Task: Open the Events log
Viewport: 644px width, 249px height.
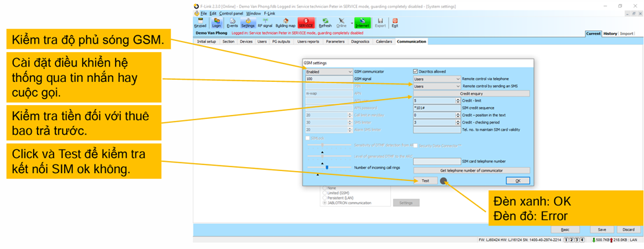Action: [x=233, y=22]
